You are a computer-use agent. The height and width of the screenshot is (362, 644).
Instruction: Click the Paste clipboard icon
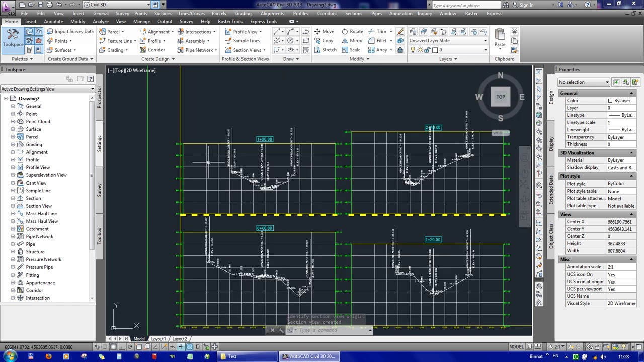500,37
